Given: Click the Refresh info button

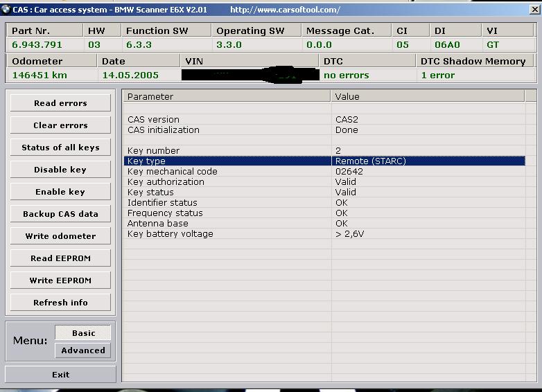Looking at the screenshot, I should point(60,302).
